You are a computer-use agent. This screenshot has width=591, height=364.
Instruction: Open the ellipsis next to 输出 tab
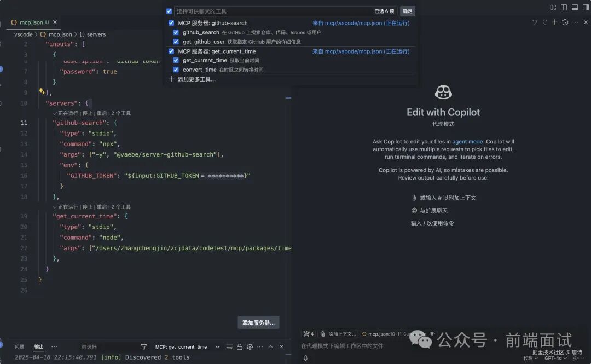coord(54,346)
